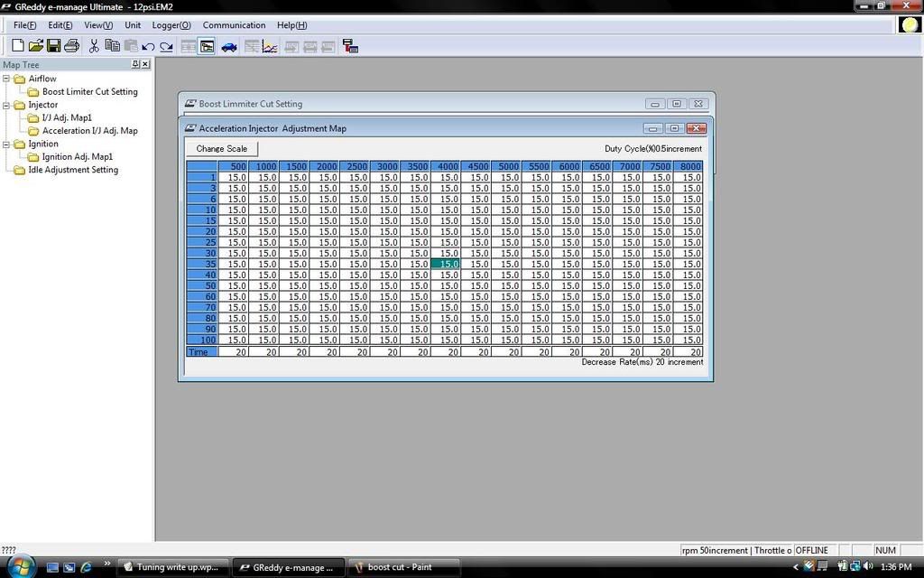Viewport: 924px width, 578px height.
Task: Minimize the Acceleration Injector Adjustment Map window
Action: click(x=652, y=128)
